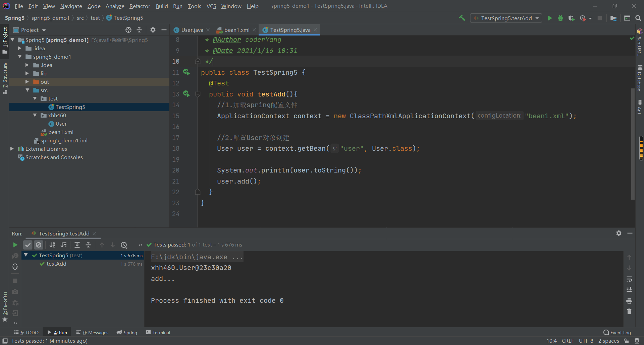The width and height of the screenshot is (644, 345).
Task: Start debugging with the bug icon
Action: (560, 18)
